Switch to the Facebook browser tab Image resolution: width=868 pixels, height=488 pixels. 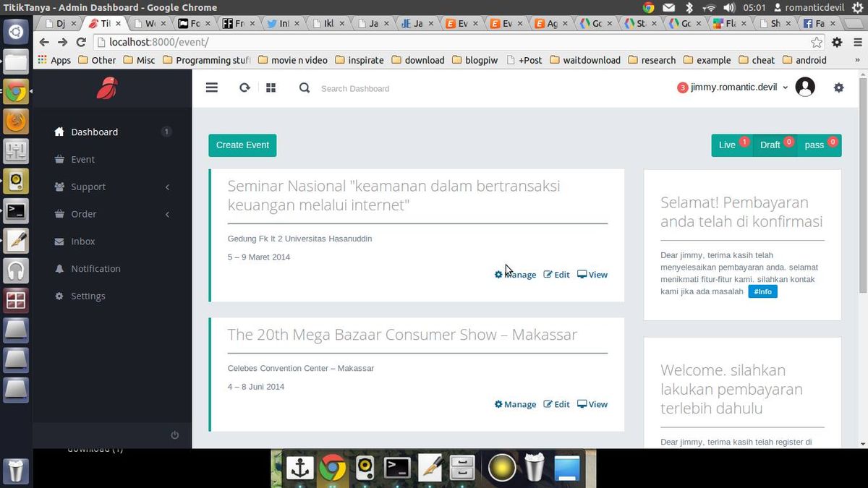point(819,23)
